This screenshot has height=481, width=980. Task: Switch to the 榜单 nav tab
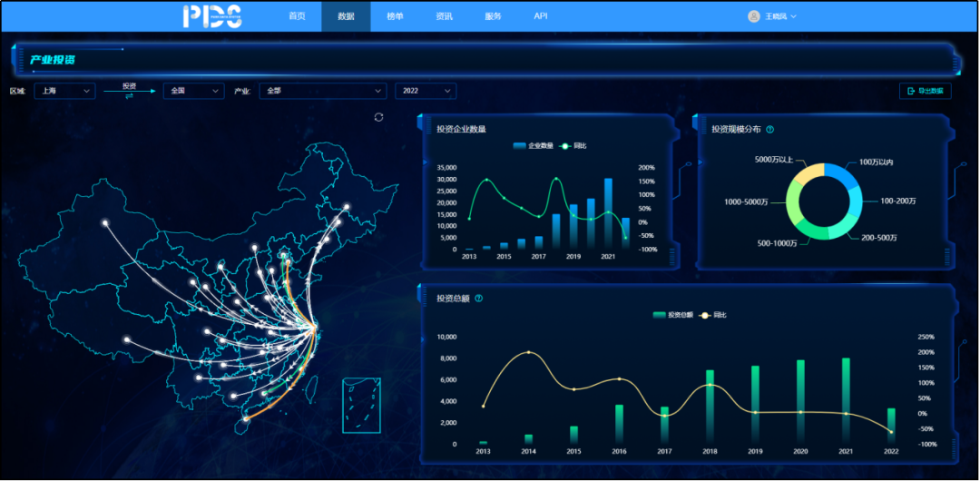tap(395, 16)
